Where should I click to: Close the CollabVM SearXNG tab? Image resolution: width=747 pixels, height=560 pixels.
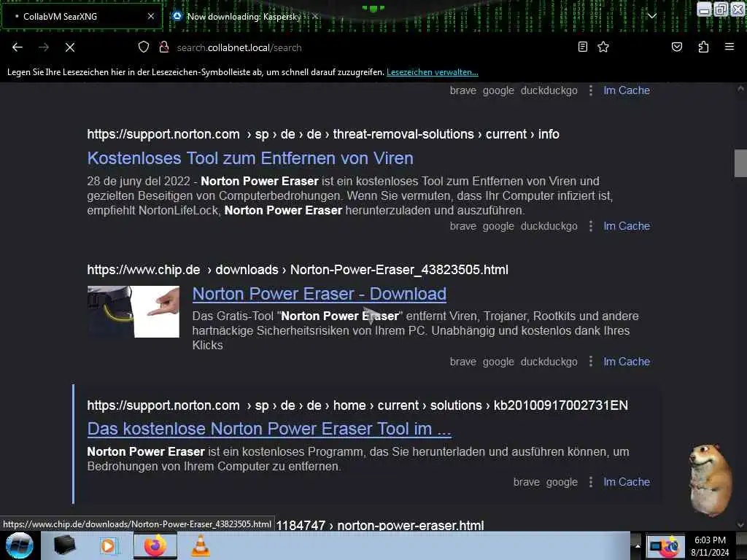coord(150,16)
